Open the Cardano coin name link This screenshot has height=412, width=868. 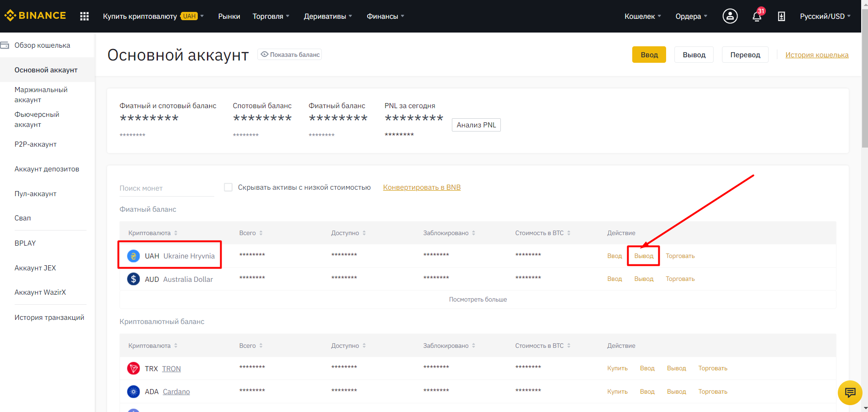[176, 391]
